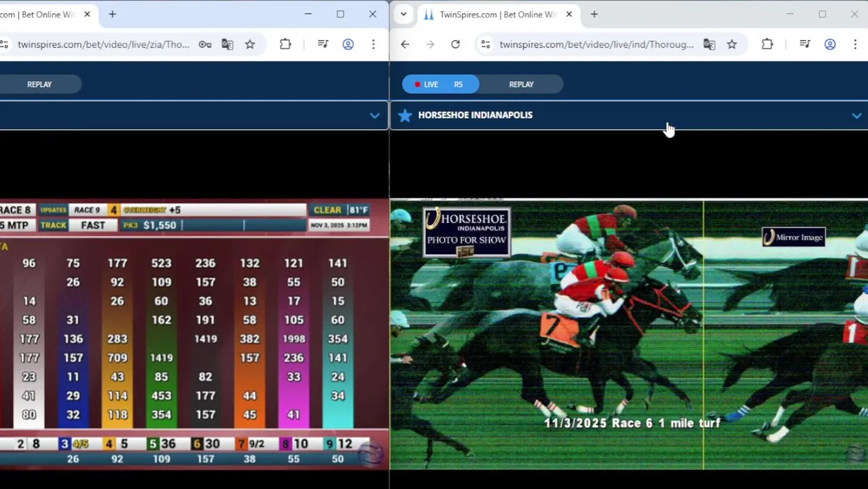This screenshot has height=489, width=868.
Task: Switch to REPLAY in the right window
Action: point(521,84)
